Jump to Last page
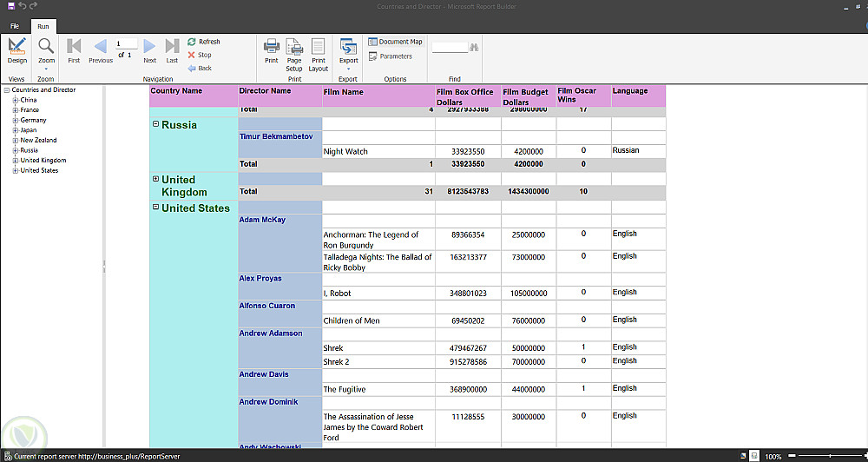 172,50
